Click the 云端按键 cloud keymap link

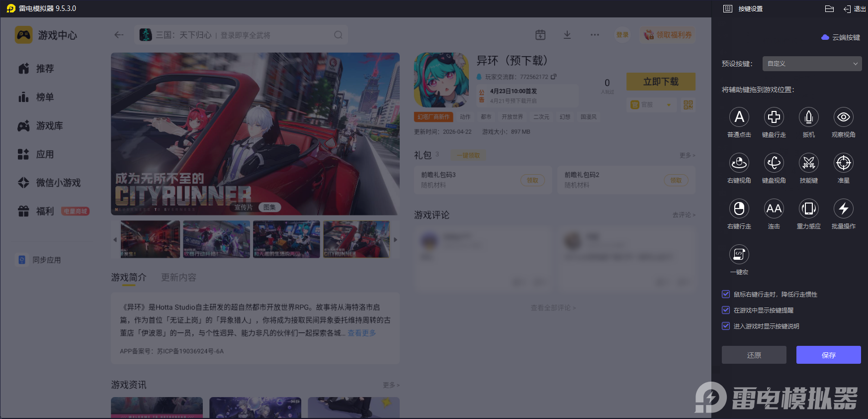(841, 37)
